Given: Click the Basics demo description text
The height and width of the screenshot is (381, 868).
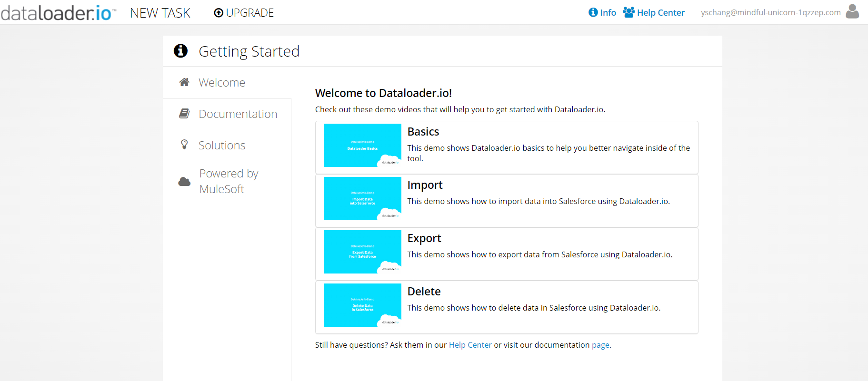Looking at the screenshot, I should tap(549, 153).
